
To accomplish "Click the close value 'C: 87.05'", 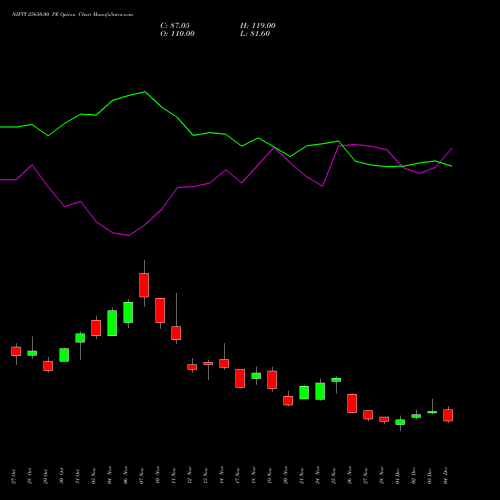I will click(x=175, y=26).
